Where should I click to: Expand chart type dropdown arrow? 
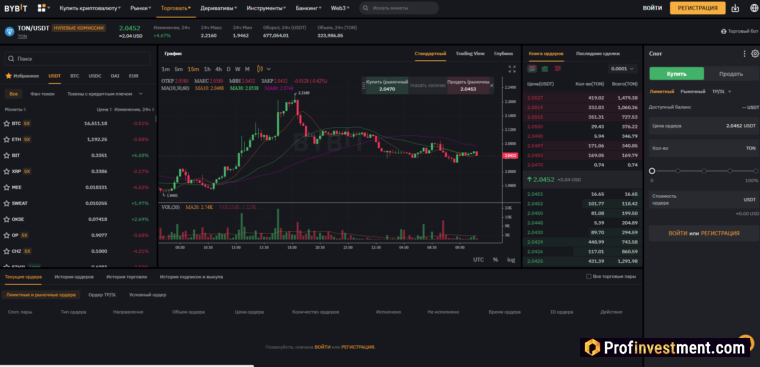[x=269, y=69]
